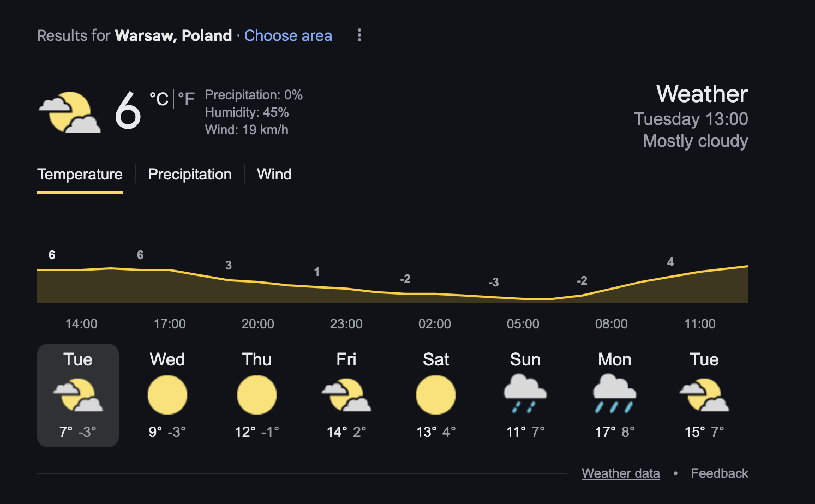The image size is (815, 504).
Task: Select the last Tue 15° 7° forecast
Action: [x=704, y=395]
